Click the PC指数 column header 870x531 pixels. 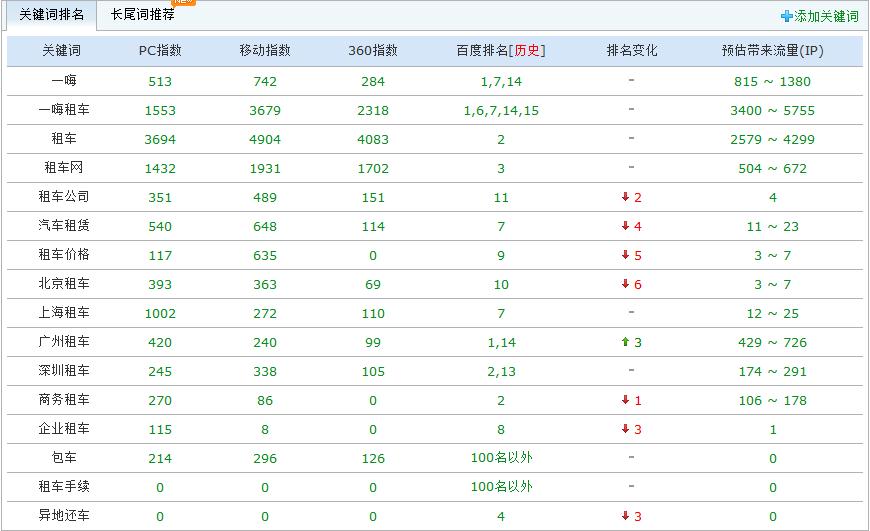tap(160, 51)
